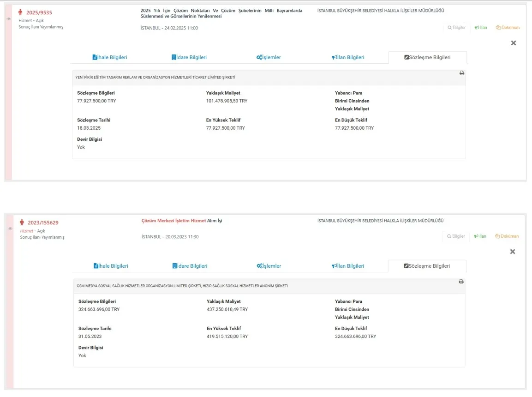The image size is (532, 397).
Task: Click İlan button for tender 2023/155629
Action: 480,236
